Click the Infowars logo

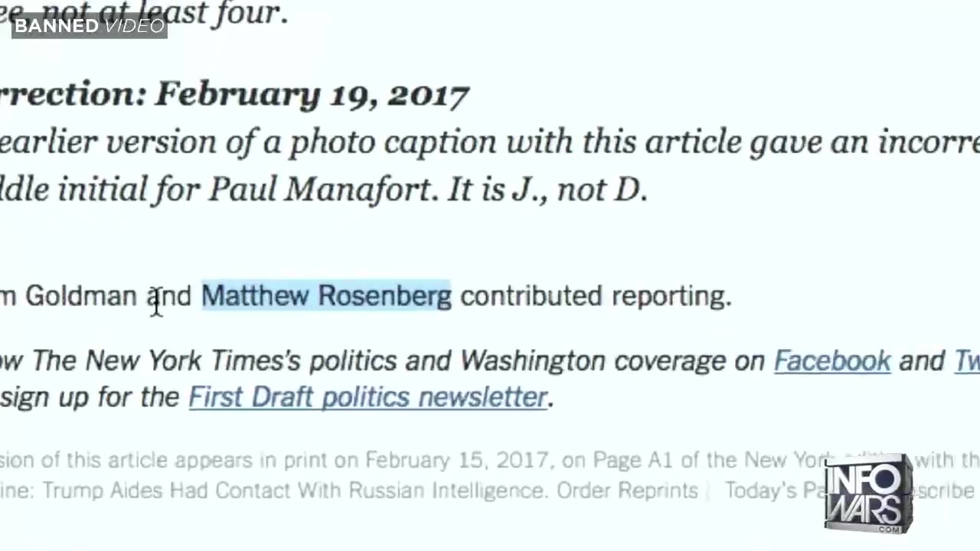(x=867, y=494)
